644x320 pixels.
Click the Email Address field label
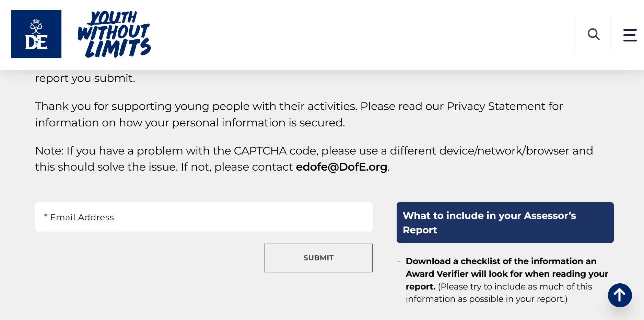[82, 217]
